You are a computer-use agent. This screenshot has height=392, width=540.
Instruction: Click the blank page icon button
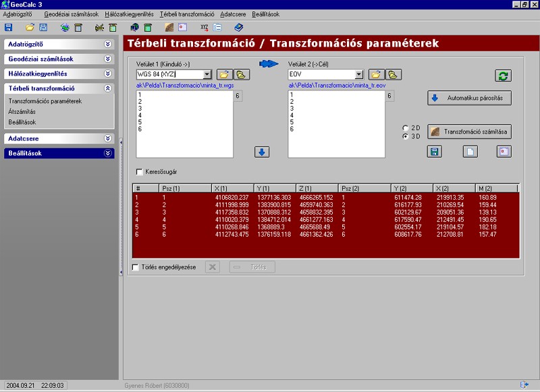(470, 151)
